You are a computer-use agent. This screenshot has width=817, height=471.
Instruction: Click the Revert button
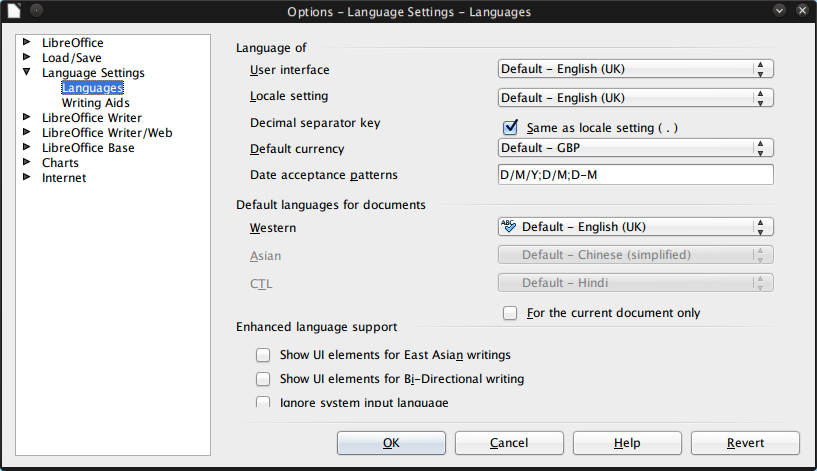(x=745, y=443)
